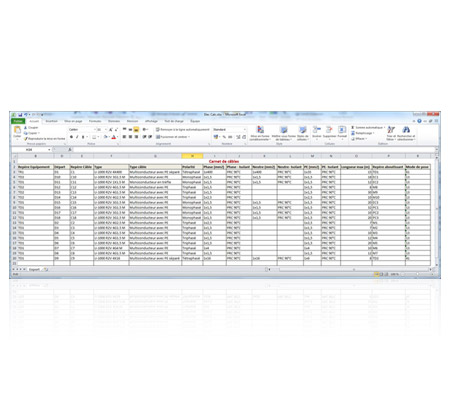Click the Rechercher et sélectionner binoculars icon
Viewport: 450px width, 410px height.
pyautogui.click(x=406, y=133)
